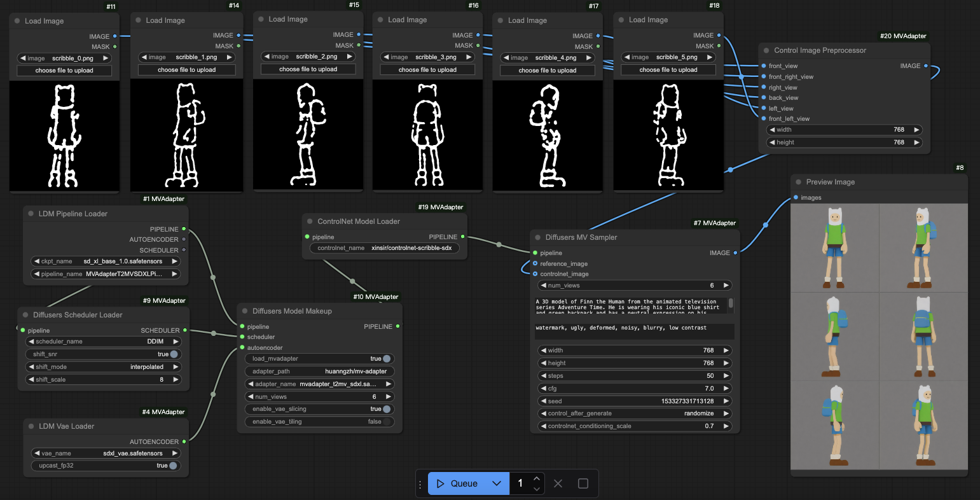This screenshot has height=500, width=980.
Task: Click choose file to upload under scribble_1.png
Action: click(x=186, y=70)
